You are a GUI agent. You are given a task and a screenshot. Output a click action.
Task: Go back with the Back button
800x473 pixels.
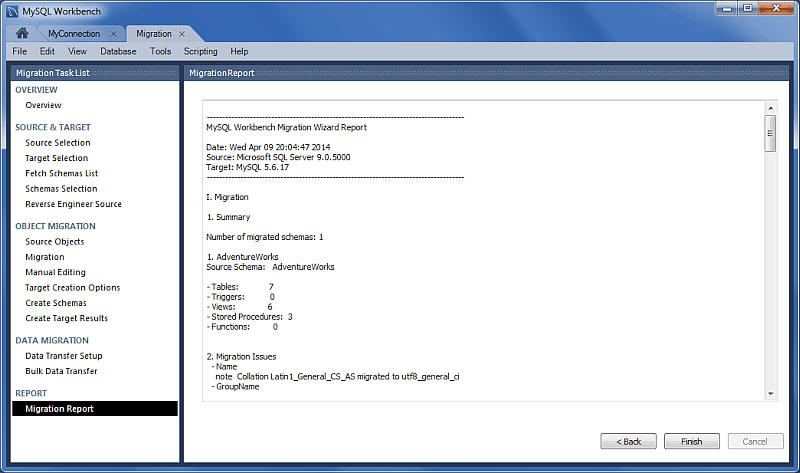coord(628,441)
